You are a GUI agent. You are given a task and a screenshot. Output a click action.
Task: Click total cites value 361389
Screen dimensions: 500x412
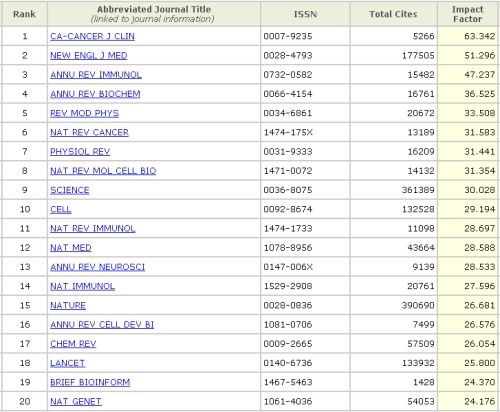[418, 190]
